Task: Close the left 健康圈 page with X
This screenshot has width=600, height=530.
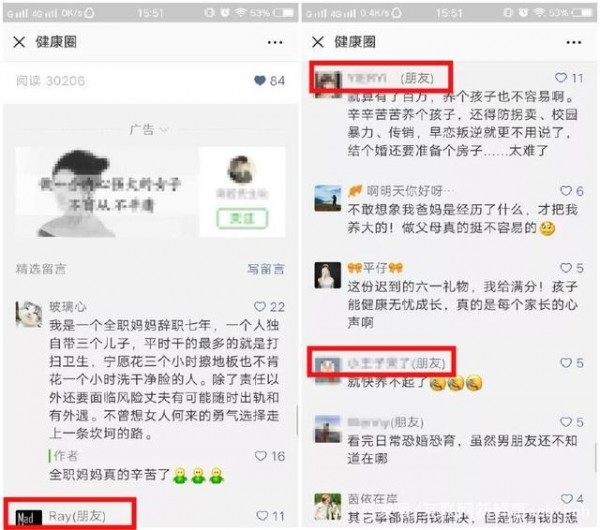Action: [x=19, y=42]
